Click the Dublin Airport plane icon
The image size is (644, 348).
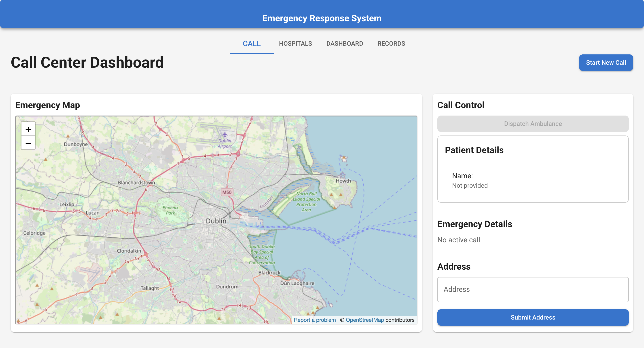pyautogui.click(x=225, y=134)
